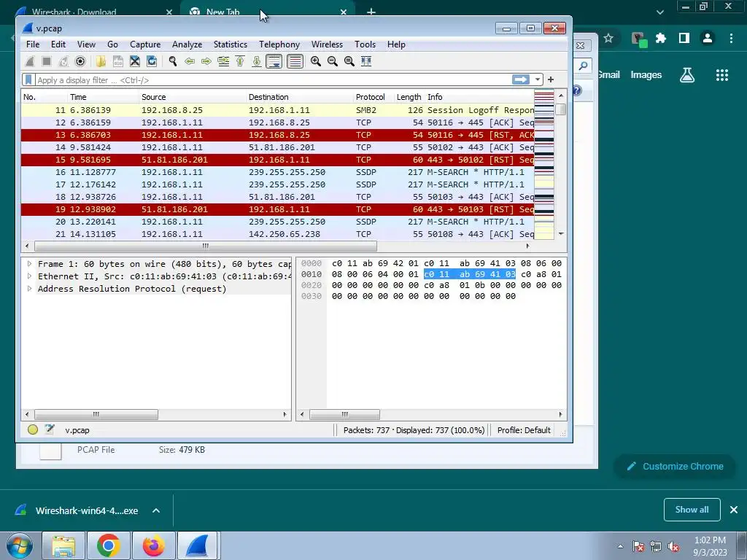
Task: Open a capture file with the folder icon
Action: click(101, 61)
